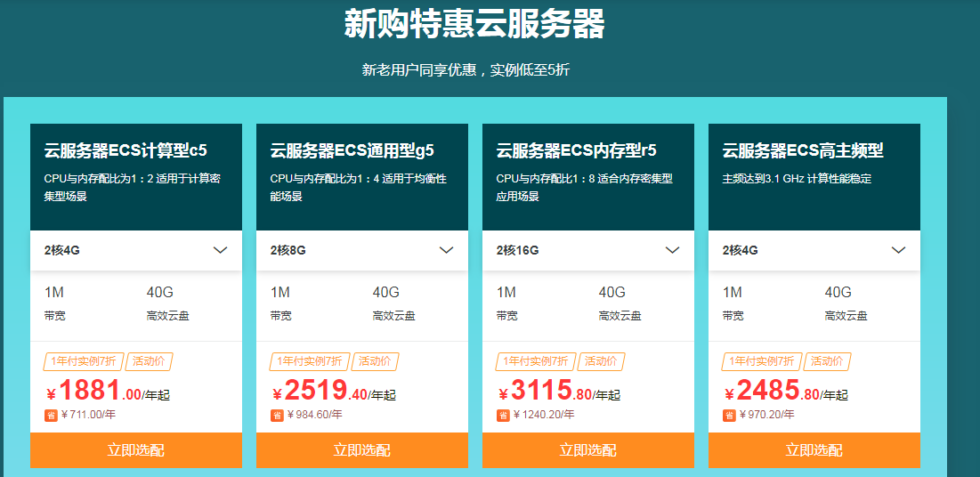Click the 省 savings icon beside ¥970.20/年
The height and width of the screenshot is (477, 980).
(729, 415)
